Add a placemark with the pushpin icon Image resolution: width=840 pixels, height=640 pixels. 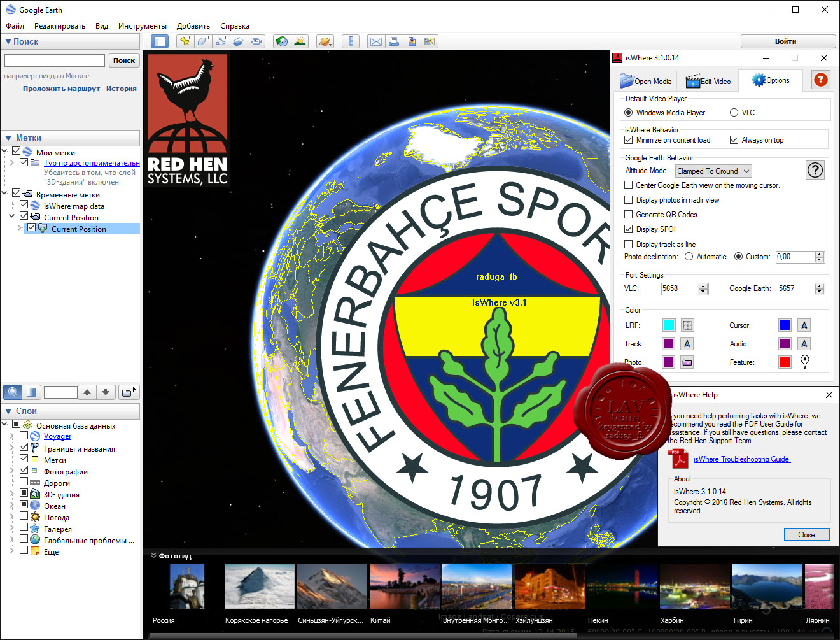[185, 41]
